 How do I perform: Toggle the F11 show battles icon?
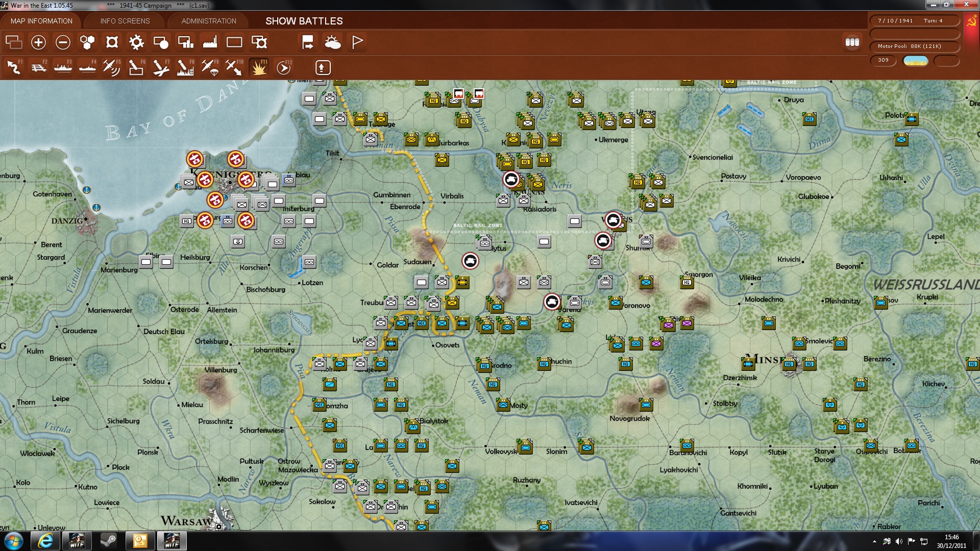259,67
